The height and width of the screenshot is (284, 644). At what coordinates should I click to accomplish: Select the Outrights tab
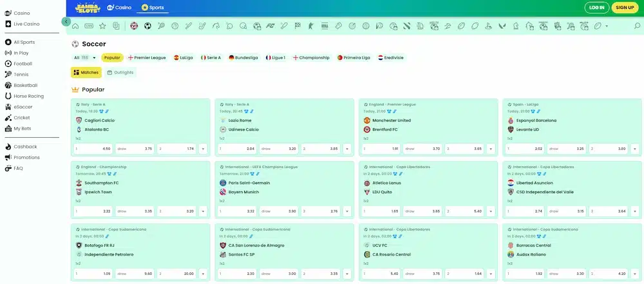pyautogui.click(x=120, y=72)
